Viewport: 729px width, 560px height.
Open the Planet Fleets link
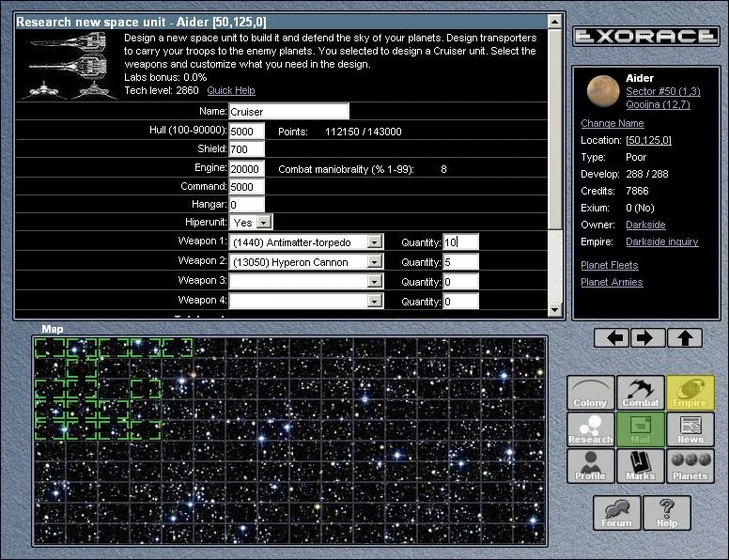point(611,266)
